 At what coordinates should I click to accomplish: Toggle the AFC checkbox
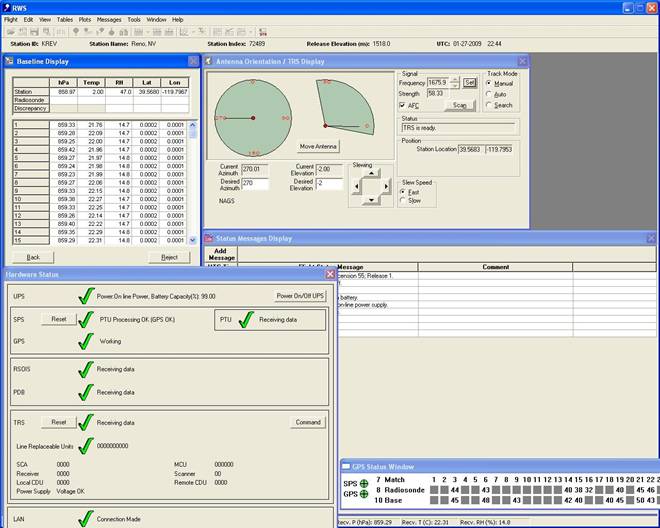tap(403, 105)
